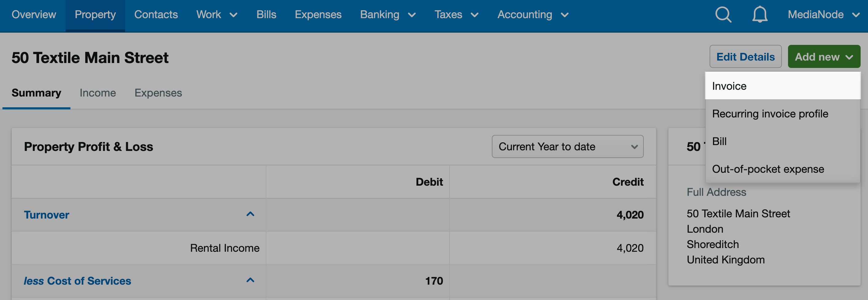868x300 pixels.
Task: Change the Current Year to date period
Action: [567, 146]
